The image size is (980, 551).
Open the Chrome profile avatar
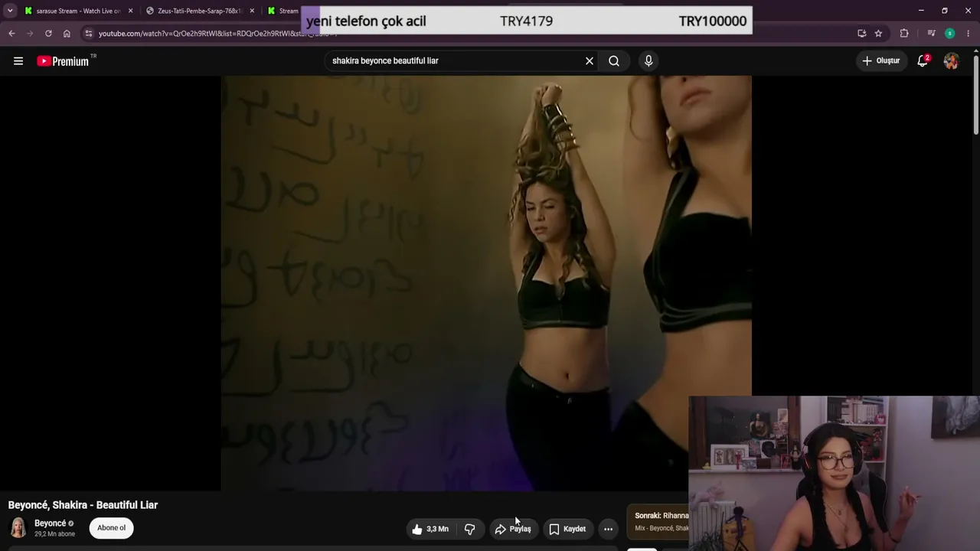[x=949, y=34]
